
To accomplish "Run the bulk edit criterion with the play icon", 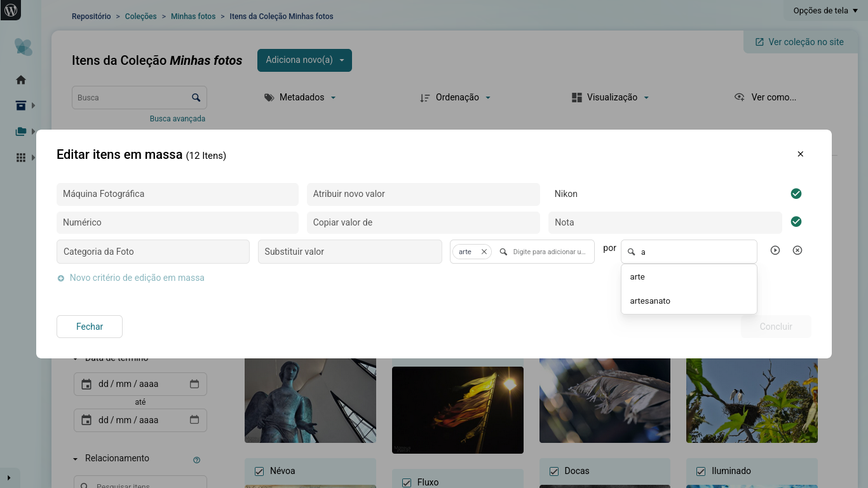I will [775, 250].
